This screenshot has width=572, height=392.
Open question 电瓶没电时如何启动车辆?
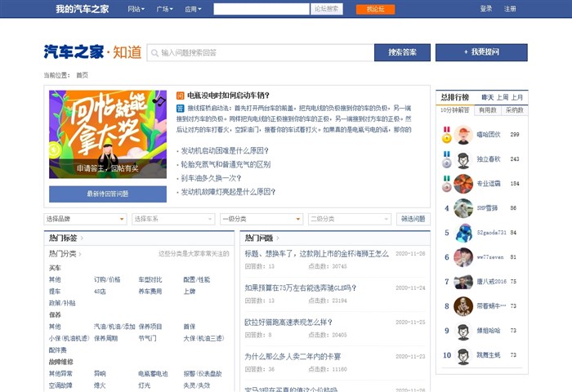(228, 96)
